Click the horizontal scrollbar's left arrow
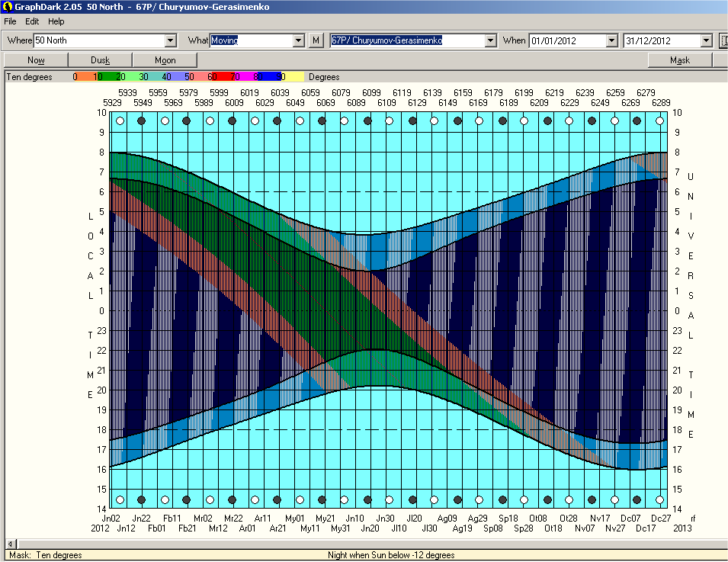 [12, 544]
